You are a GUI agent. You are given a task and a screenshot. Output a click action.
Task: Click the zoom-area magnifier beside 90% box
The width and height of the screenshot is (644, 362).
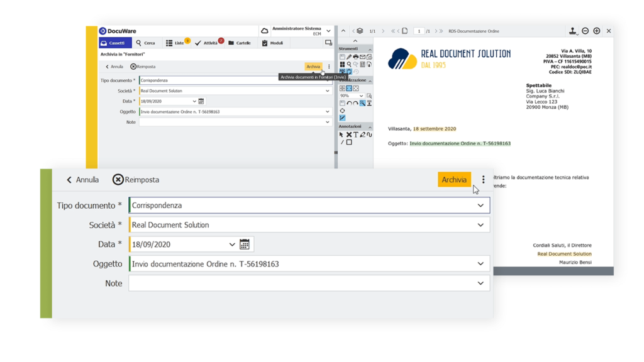point(369,96)
